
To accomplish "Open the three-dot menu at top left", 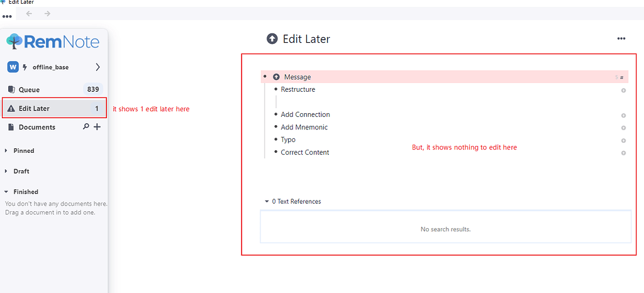I will tap(8, 16).
